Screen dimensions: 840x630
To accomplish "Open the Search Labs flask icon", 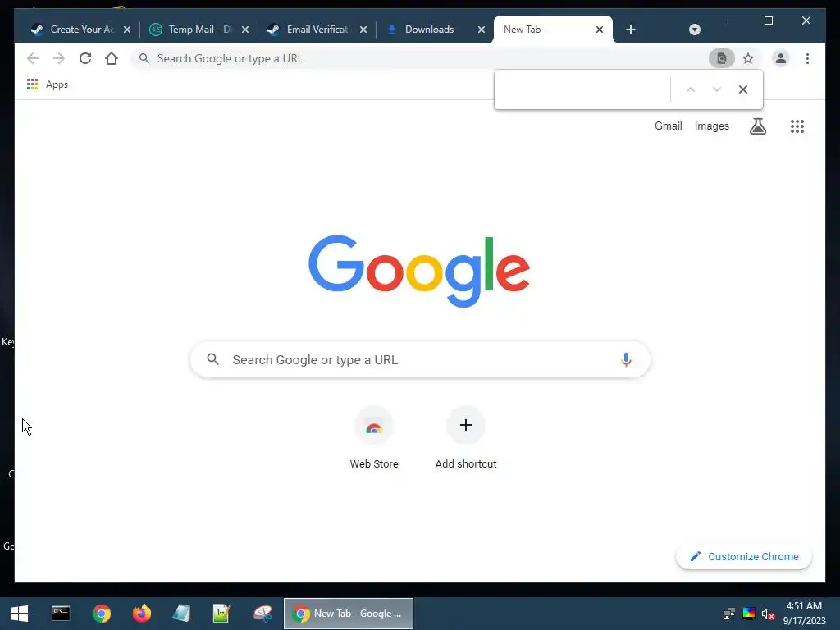I will click(x=757, y=126).
